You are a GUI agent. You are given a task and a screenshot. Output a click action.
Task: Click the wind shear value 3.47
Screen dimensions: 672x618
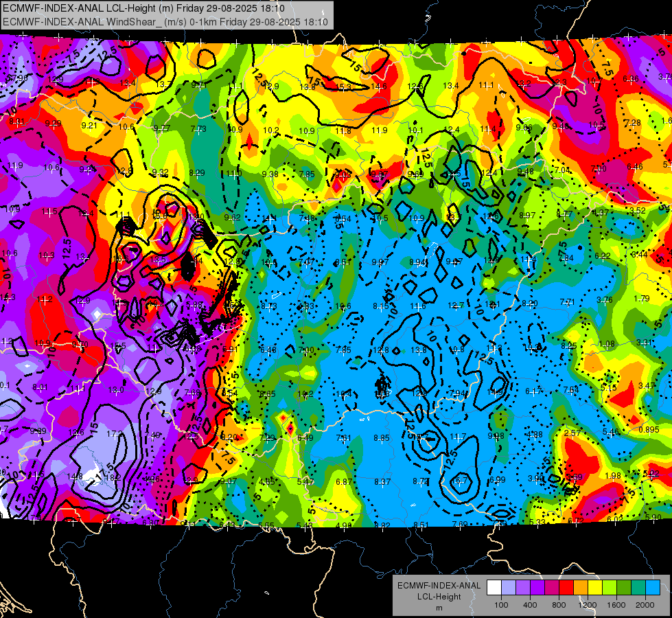pos(647,385)
